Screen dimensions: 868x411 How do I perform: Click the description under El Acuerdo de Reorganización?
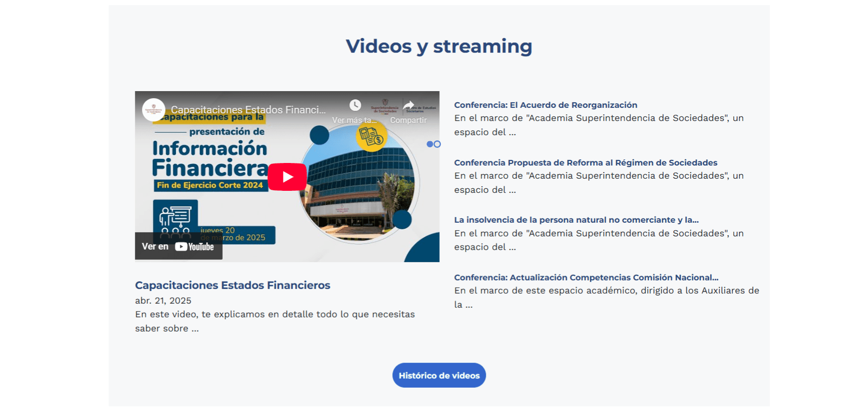pyautogui.click(x=599, y=125)
